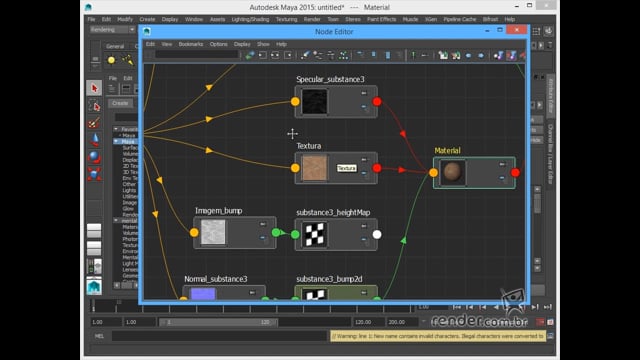
Task: Choose the Lasso select tool
Action: pyautogui.click(x=94, y=105)
